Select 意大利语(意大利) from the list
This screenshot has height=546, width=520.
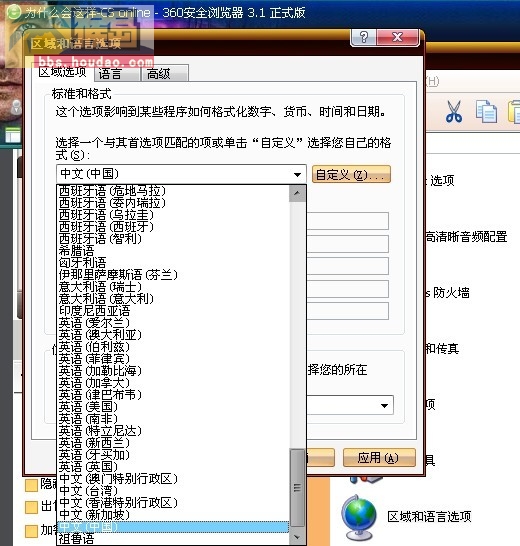click(173, 298)
